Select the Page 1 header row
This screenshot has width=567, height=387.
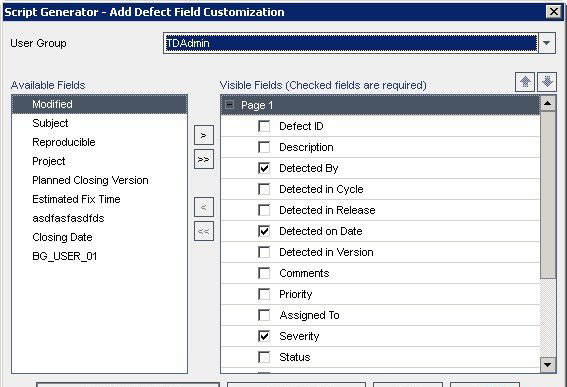[380, 105]
